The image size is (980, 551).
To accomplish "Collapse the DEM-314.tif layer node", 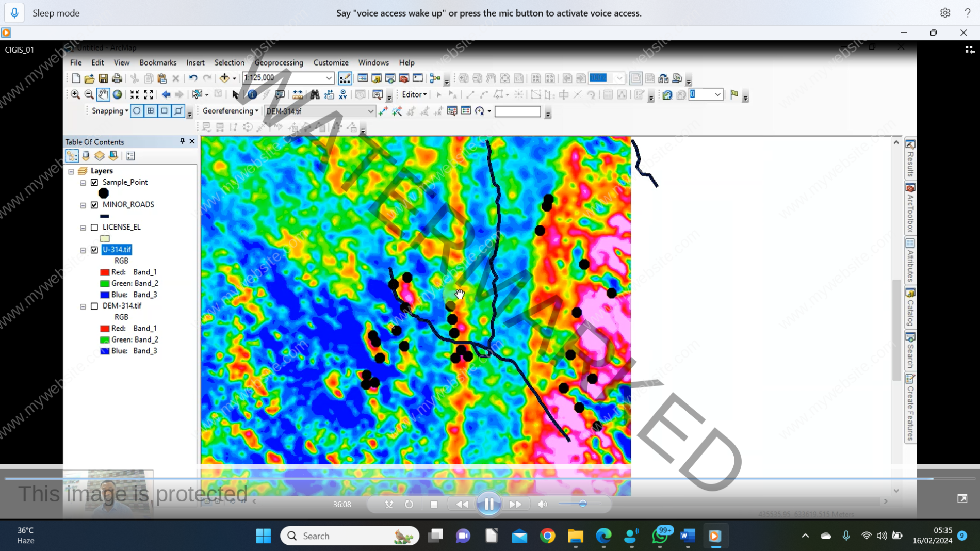I will click(x=83, y=306).
